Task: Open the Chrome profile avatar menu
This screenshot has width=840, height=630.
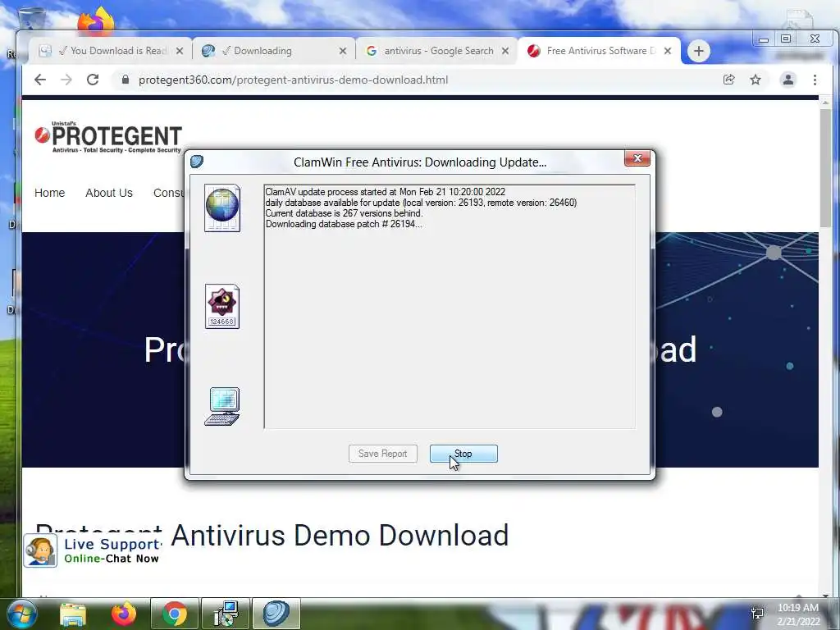Action: tap(788, 80)
